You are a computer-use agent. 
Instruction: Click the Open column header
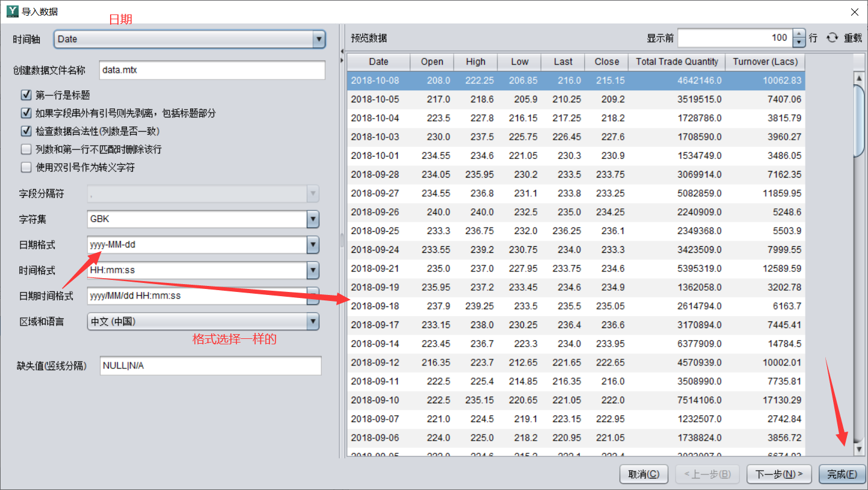(x=432, y=61)
